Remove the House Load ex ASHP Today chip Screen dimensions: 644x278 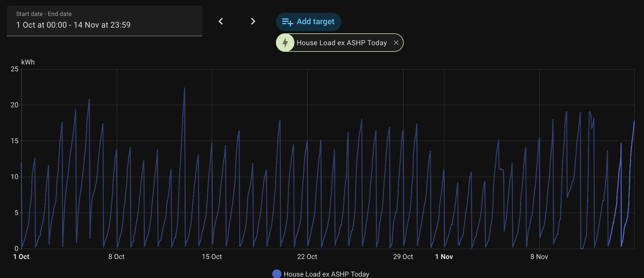pyautogui.click(x=396, y=43)
